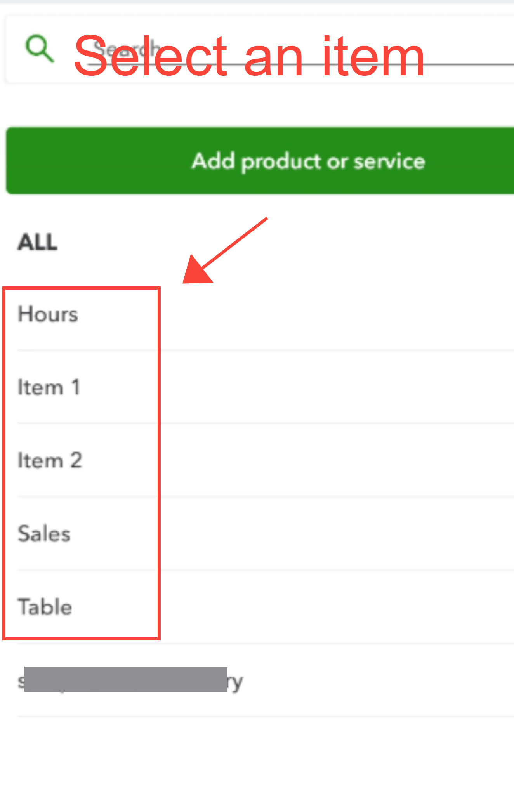Tap the Sales row label
This screenshot has width=514, height=812.
(44, 534)
